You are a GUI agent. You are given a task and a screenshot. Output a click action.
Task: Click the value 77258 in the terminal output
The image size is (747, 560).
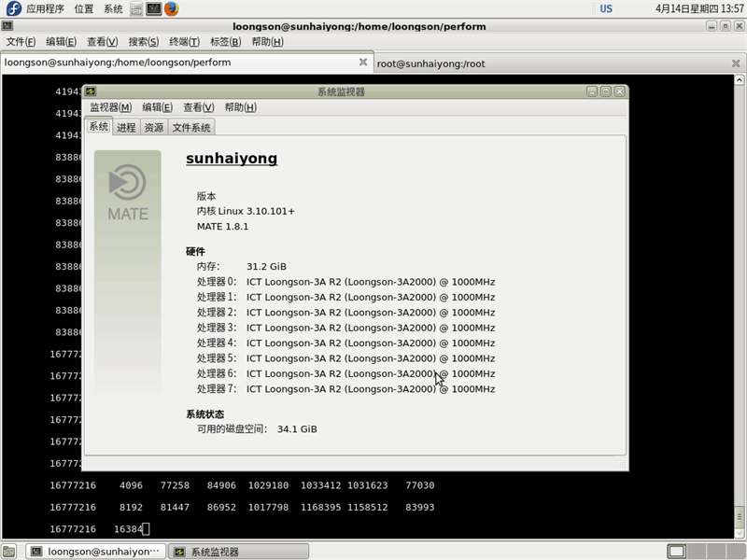tap(175, 485)
